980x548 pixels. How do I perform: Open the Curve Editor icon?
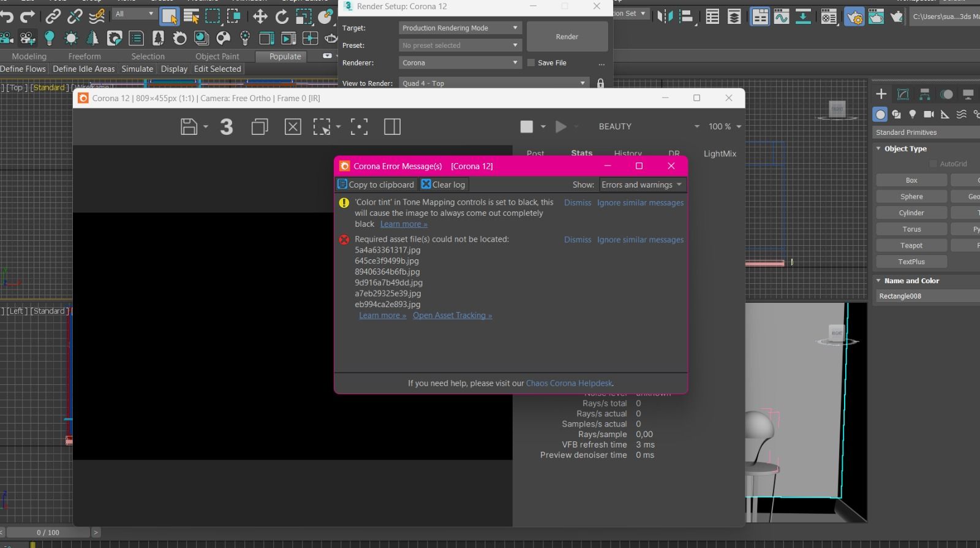pos(781,17)
